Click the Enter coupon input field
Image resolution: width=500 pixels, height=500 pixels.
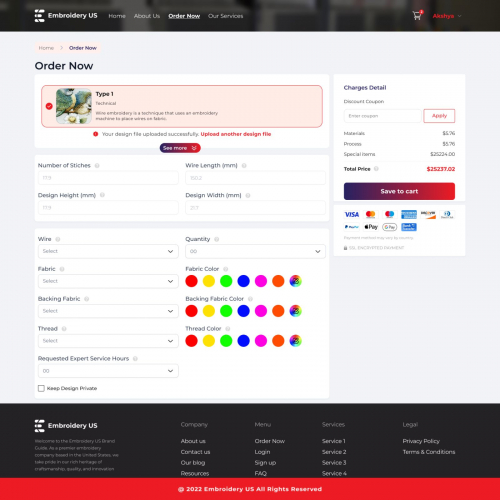click(383, 116)
